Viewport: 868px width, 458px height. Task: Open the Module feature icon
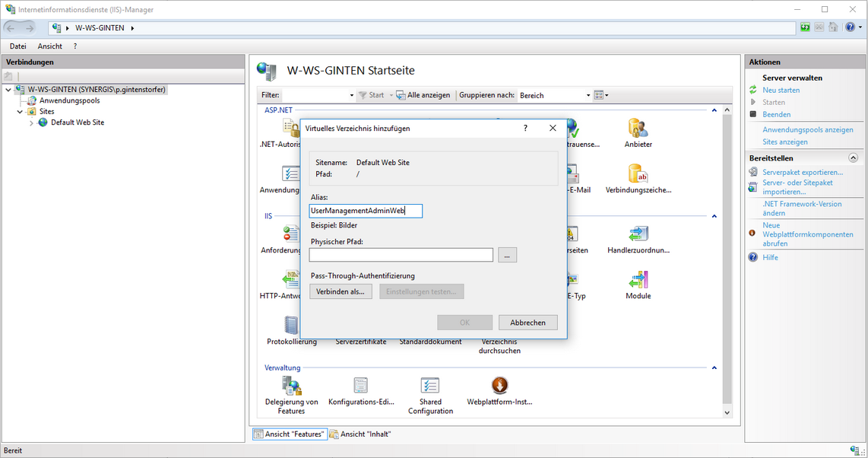click(x=638, y=281)
